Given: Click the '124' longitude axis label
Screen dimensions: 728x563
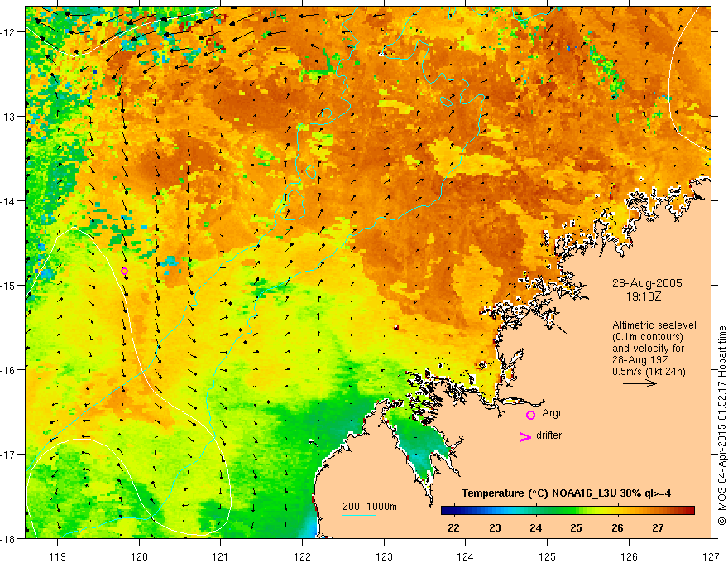Looking at the screenshot, I should (x=466, y=556).
